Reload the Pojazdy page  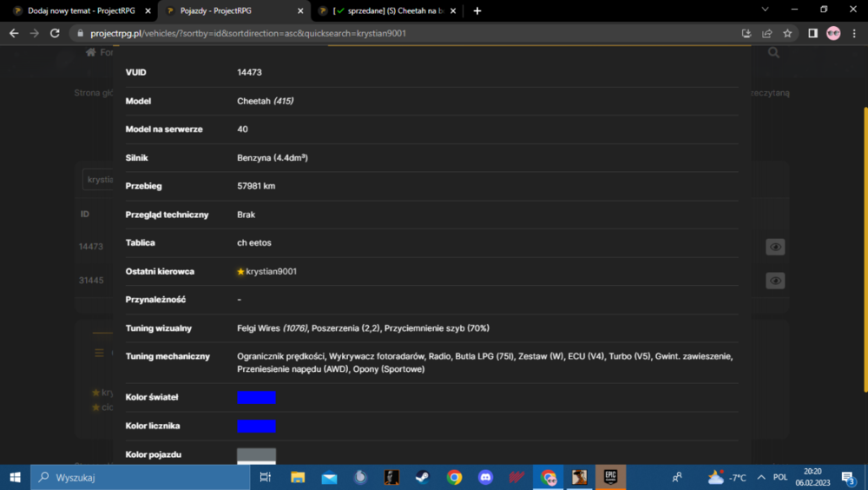coord(55,33)
